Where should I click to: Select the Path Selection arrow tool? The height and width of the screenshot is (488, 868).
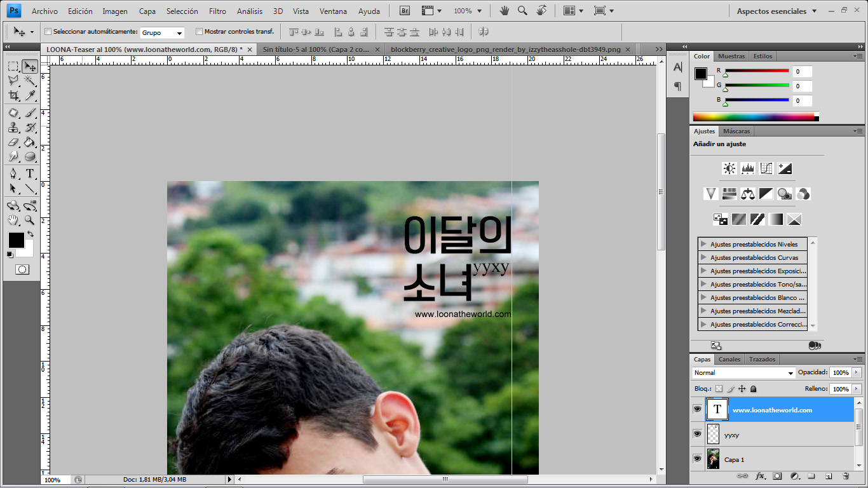tap(13, 189)
